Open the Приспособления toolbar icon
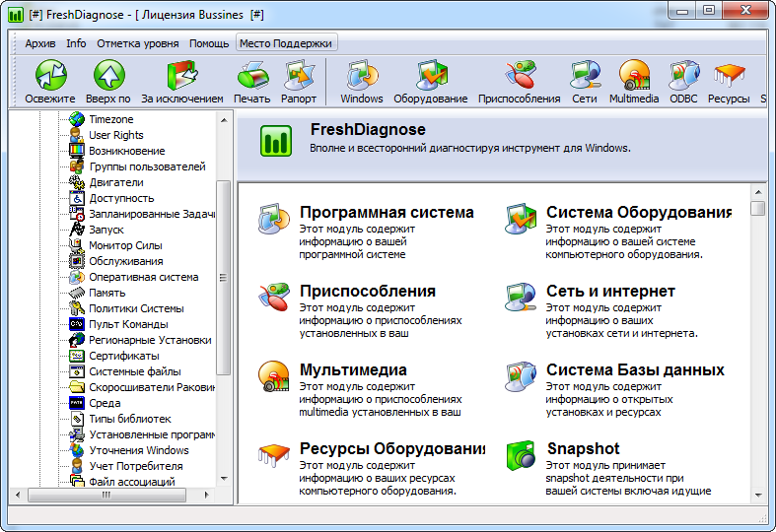Viewport: 776px width, 532px height. [520, 75]
